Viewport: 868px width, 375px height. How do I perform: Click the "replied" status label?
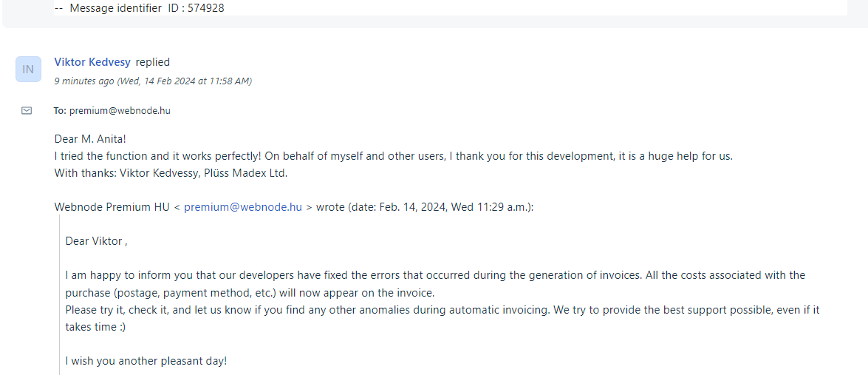coord(153,62)
